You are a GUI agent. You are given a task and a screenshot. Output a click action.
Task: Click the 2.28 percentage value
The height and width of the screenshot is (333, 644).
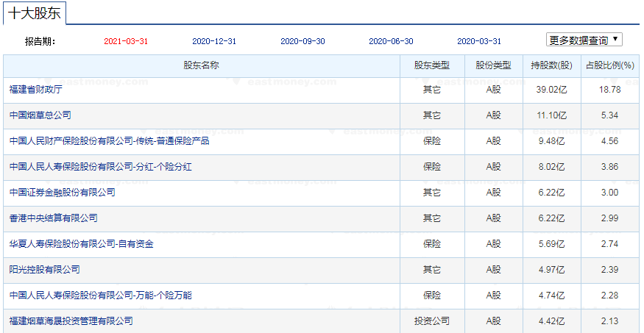point(610,296)
